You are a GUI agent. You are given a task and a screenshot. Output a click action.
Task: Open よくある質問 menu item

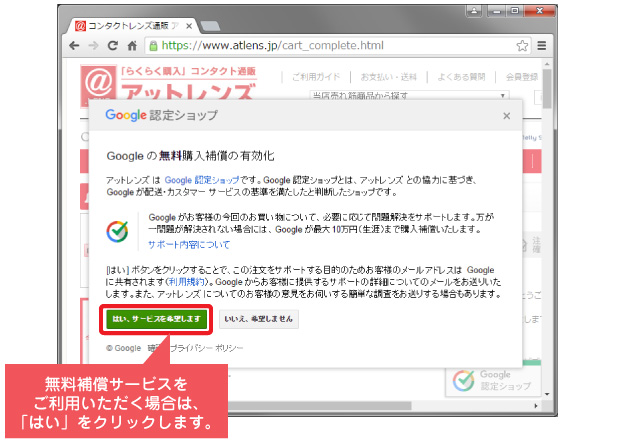click(x=462, y=77)
